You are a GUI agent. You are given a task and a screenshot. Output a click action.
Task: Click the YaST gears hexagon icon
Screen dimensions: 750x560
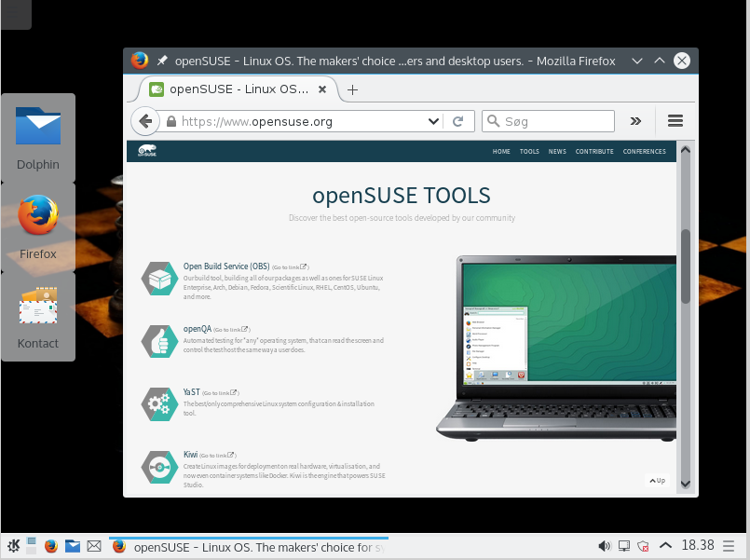click(159, 404)
